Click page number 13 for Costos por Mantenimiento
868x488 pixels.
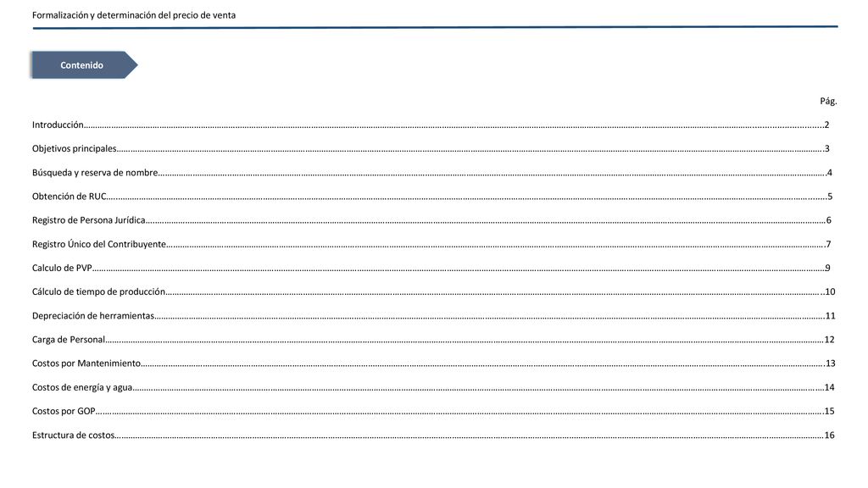(x=831, y=363)
